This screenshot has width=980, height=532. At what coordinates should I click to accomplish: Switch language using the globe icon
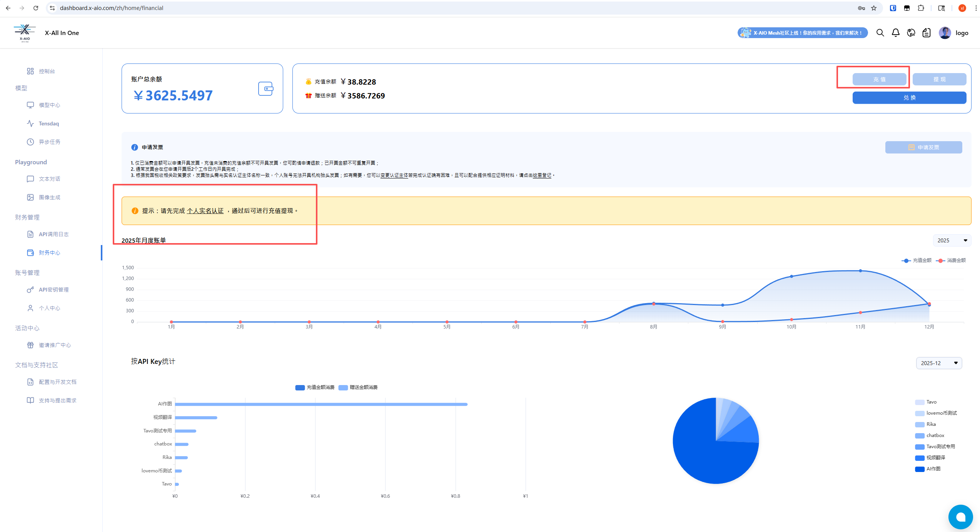911,33
